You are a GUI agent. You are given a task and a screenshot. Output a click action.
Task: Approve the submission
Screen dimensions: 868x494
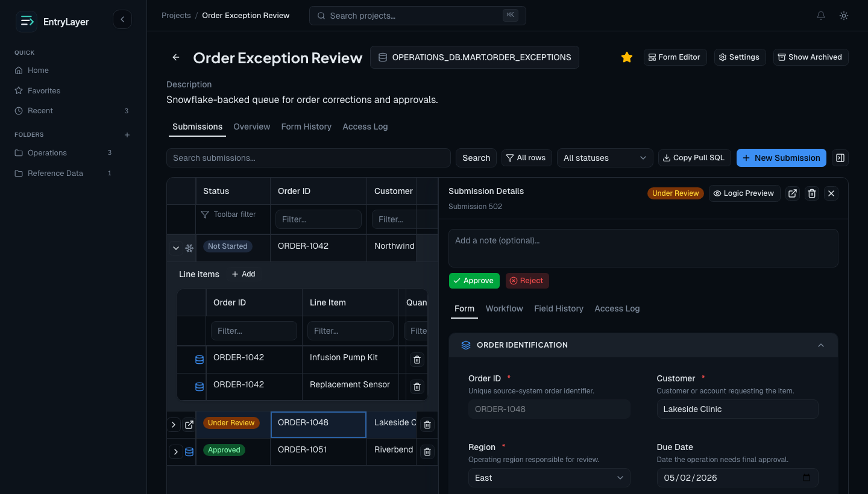point(474,281)
